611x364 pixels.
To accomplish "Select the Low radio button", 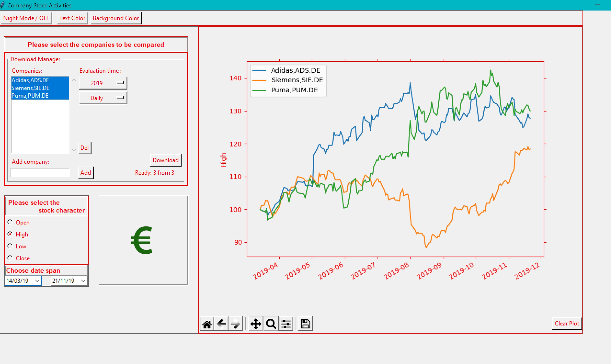I will pyautogui.click(x=10, y=246).
